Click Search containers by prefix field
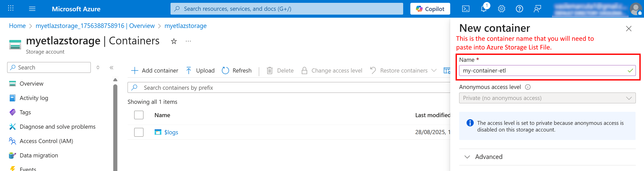The image size is (644, 171). point(289,88)
